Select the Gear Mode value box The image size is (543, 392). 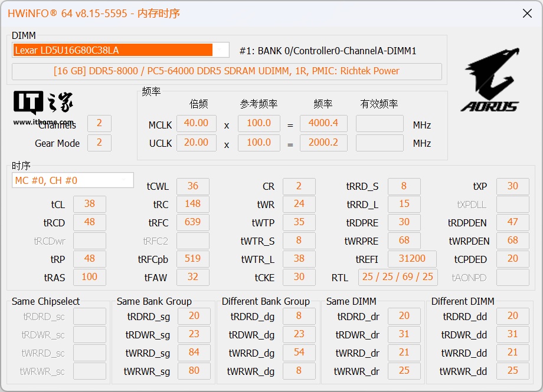(x=99, y=143)
